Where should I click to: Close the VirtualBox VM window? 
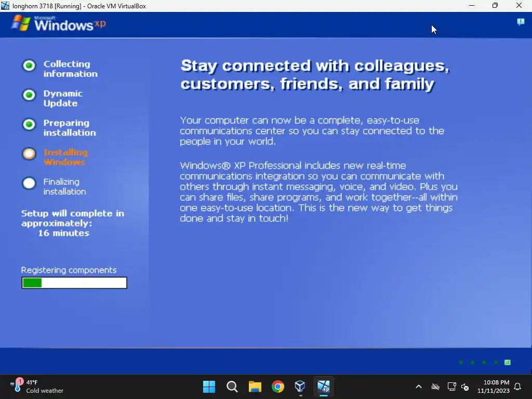coord(519,5)
